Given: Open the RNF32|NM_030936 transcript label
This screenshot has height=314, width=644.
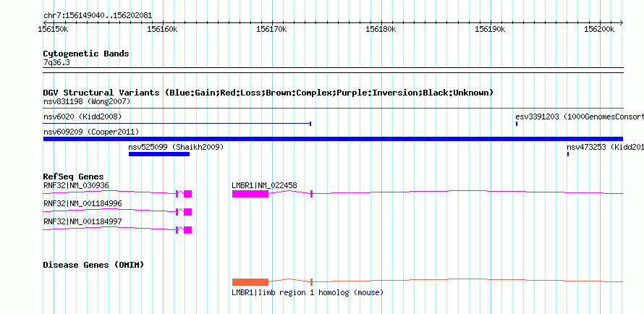Looking at the screenshot, I should pyautogui.click(x=77, y=185).
